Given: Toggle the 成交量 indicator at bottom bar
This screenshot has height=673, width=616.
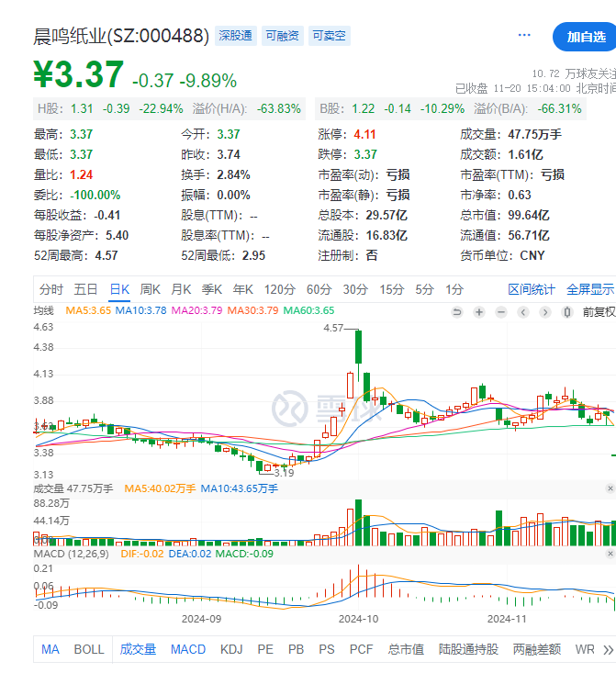Looking at the screenshot, I should click(x=138, y=650).
